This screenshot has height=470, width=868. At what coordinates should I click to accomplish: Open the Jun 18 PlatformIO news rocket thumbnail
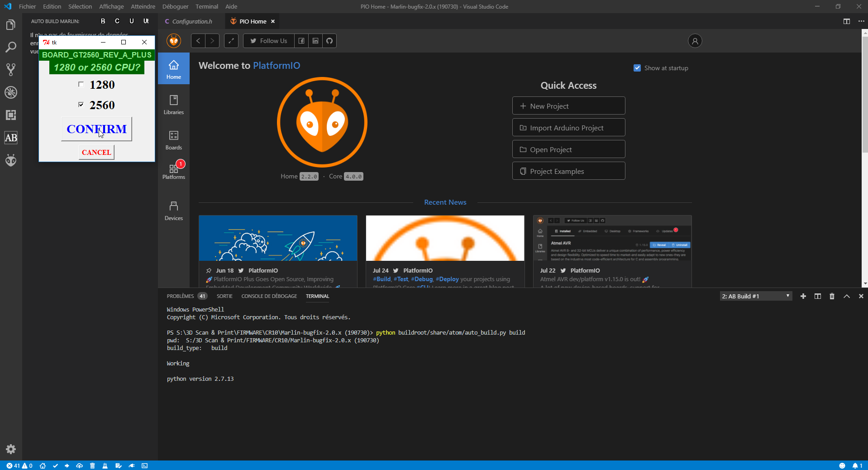tap(278, 238)
